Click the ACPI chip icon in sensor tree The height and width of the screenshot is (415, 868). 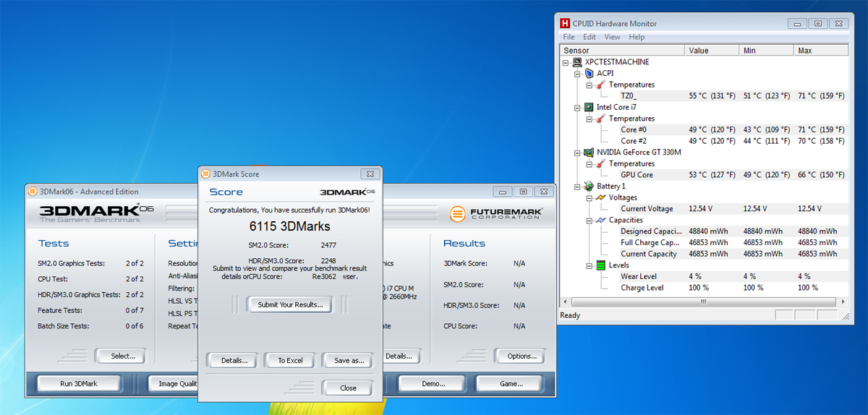[x=589, y=73]
